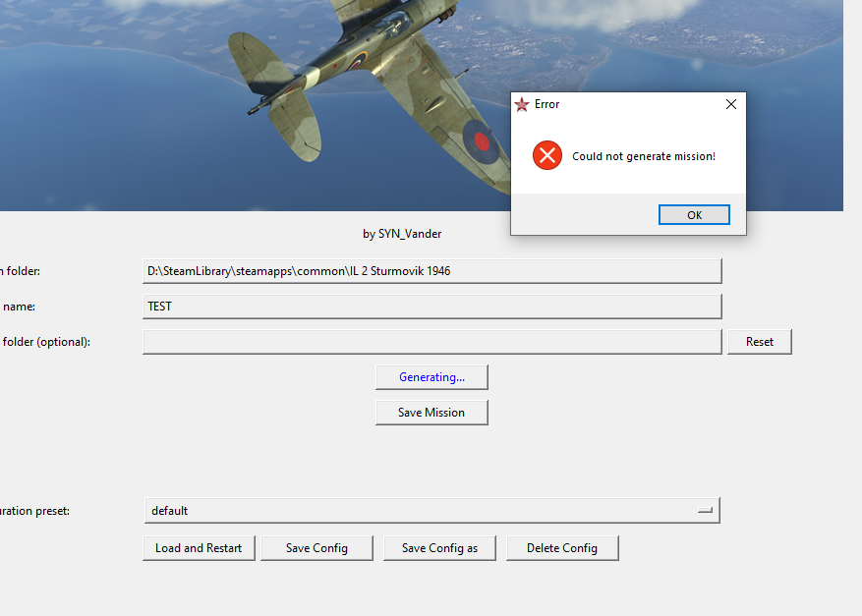Close the Error dialog with X
The width and height of the screenshot is (862, 616).
point(731,104)
